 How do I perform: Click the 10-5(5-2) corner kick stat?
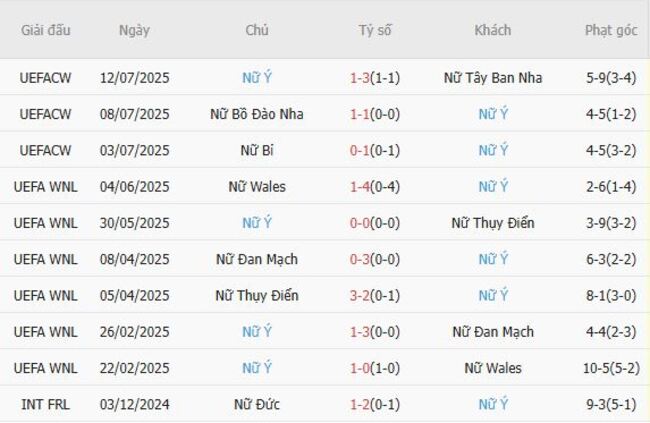click(611, 368)
